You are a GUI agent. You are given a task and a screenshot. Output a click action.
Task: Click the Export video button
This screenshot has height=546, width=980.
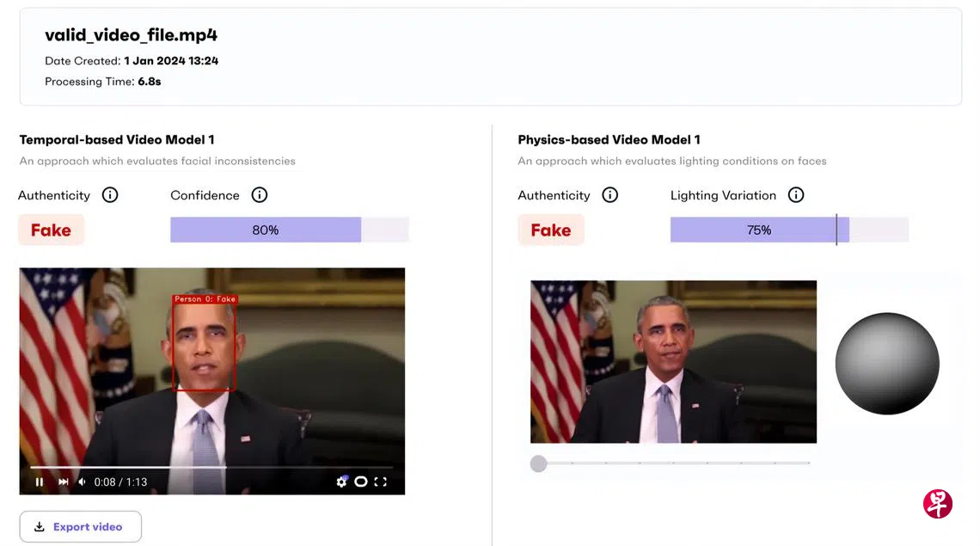(x=81, y=526)
